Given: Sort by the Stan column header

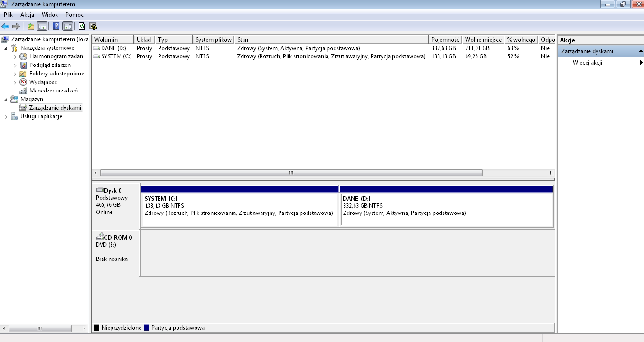Looking at the screenshot, I should pos(331,40).
